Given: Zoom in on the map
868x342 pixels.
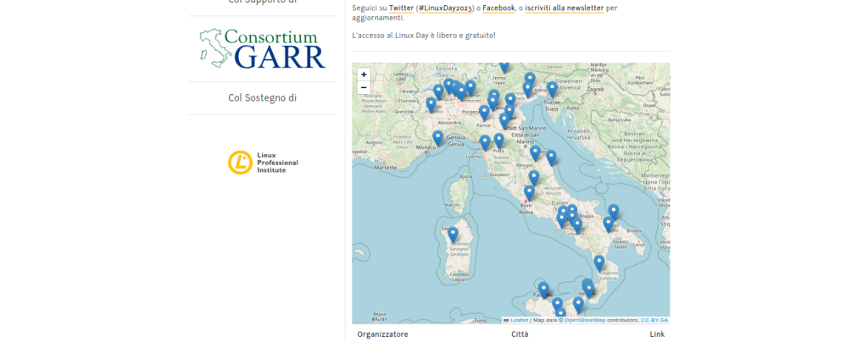Looking at the screenshot, I should pos(364,74).
